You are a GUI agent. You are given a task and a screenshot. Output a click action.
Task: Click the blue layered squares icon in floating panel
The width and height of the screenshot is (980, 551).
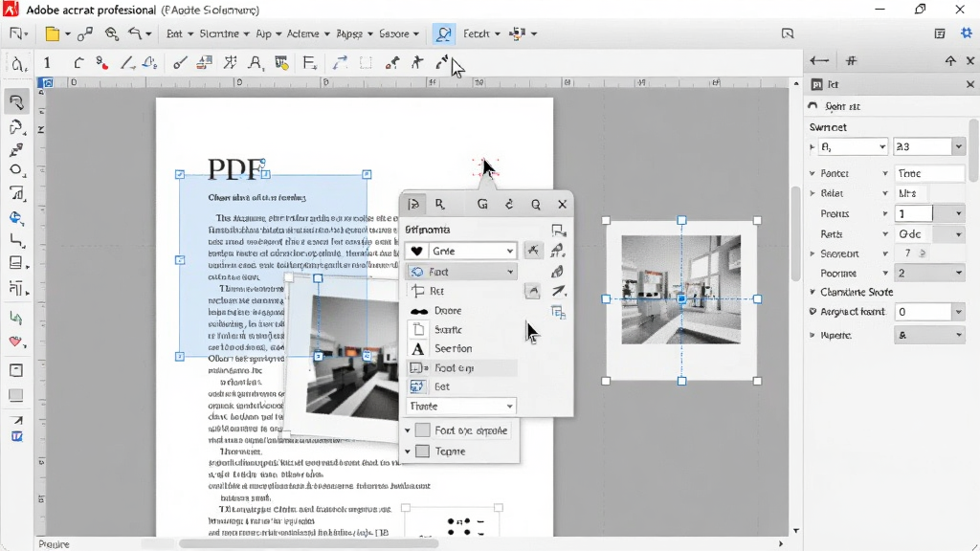558,312
